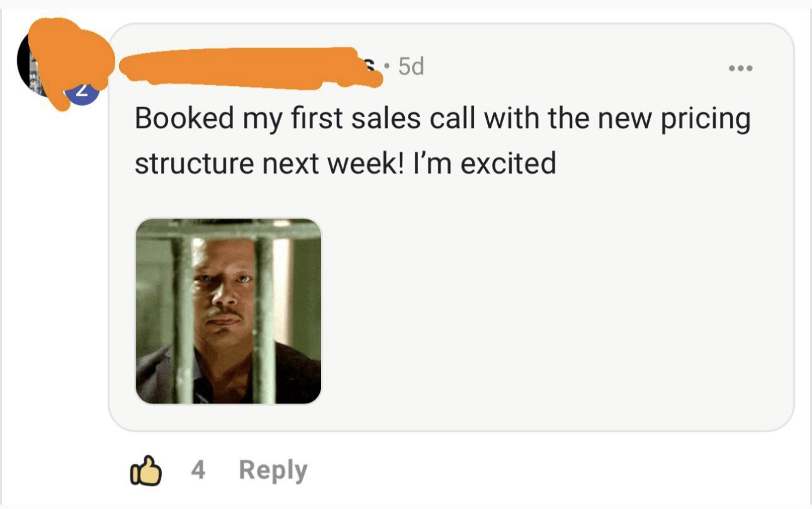Toggle the like on this comment

click(145, 471)
